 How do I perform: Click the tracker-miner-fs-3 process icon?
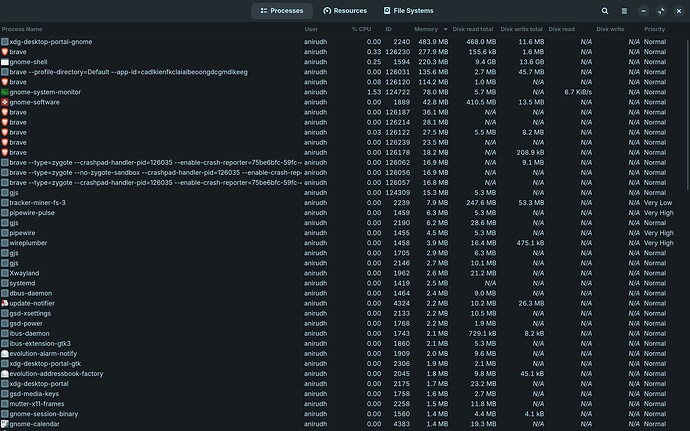click(x=5, y=203)
